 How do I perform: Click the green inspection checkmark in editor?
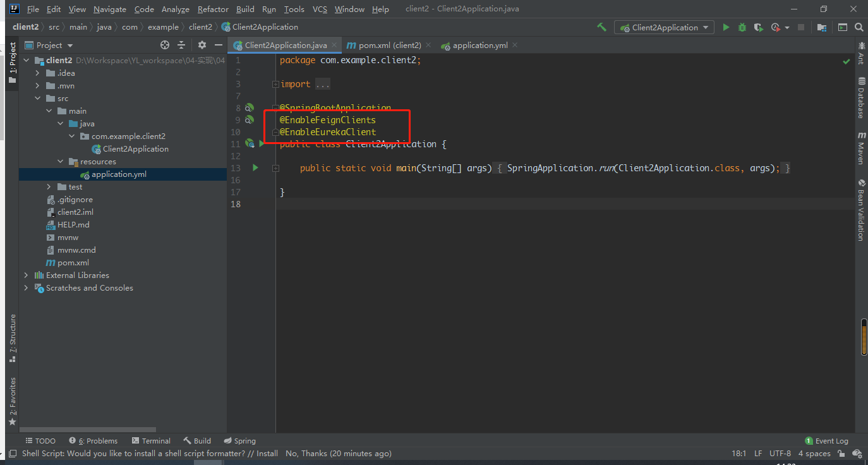pyautogui.click(x=847, y=61)
